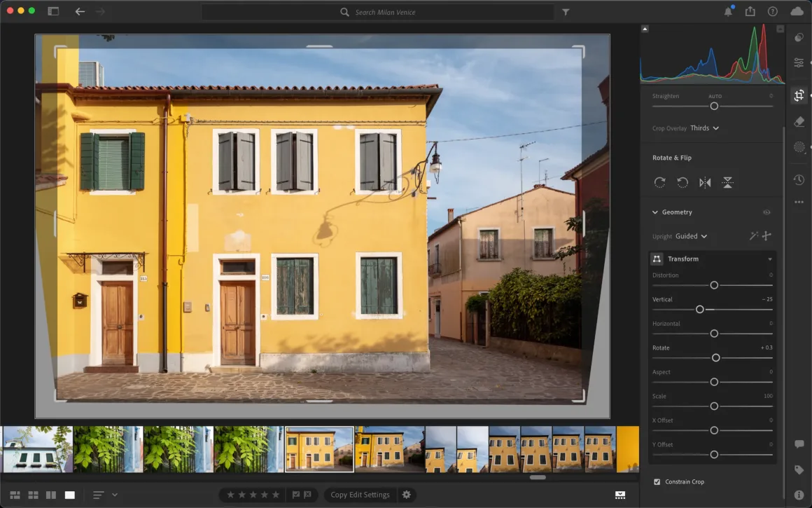The height and width of the screenshot is (508, 812).
Task: Collapse the Geometry section
Action: [x=655, y=212]
